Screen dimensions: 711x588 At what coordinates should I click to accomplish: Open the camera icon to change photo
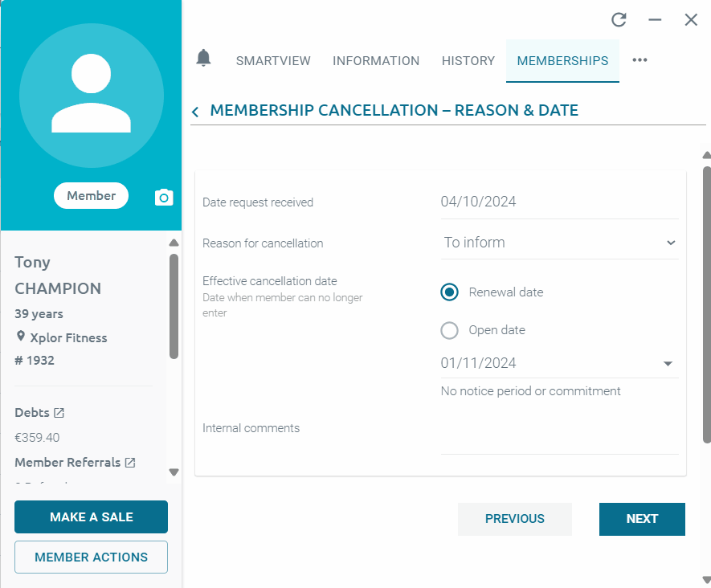tap(164, 197)
